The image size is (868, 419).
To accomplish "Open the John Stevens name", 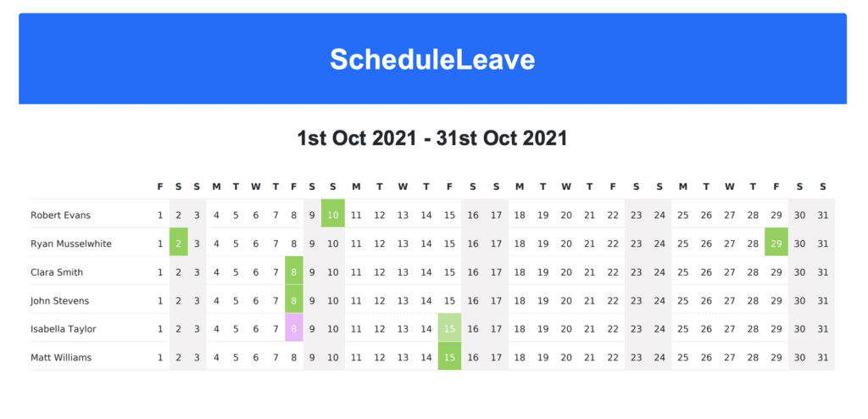I will tap(59, 301).
